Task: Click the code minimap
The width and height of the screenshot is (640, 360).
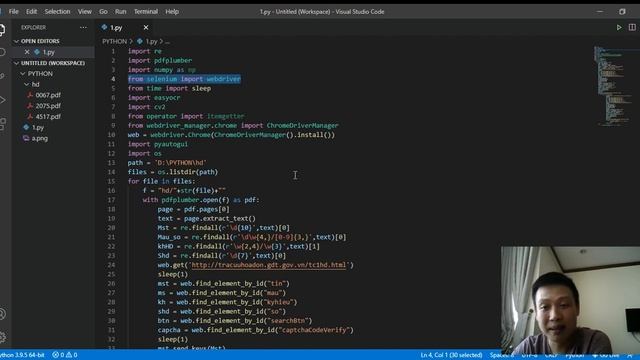Action: [616, 86]
